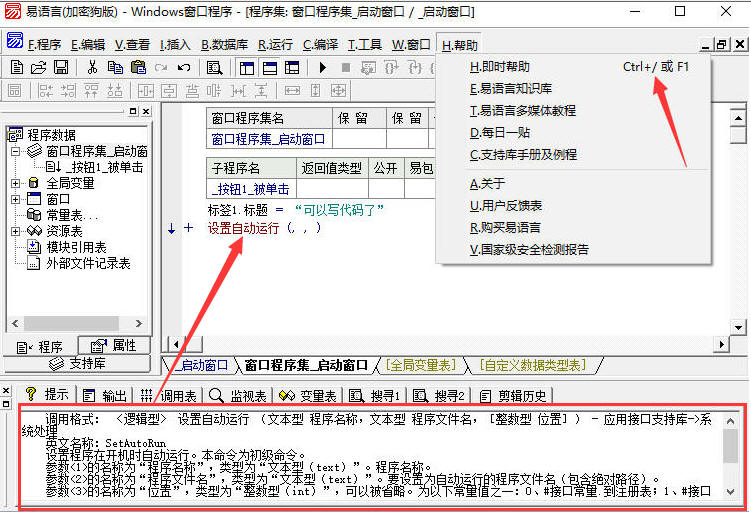Screen dimensions: 751x512
Task: Click the make-same-width layout icon
Action: (292, 91)
